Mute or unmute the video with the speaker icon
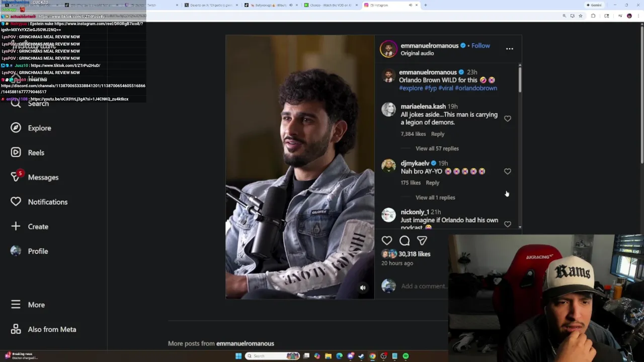644x362 pixels. 363,288
